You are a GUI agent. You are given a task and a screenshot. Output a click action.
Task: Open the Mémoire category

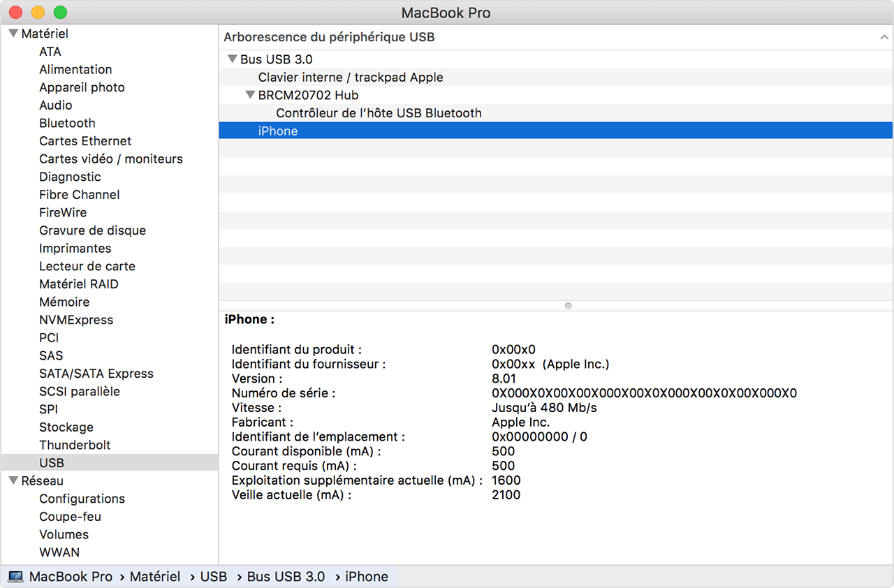[x=64, y=302]
